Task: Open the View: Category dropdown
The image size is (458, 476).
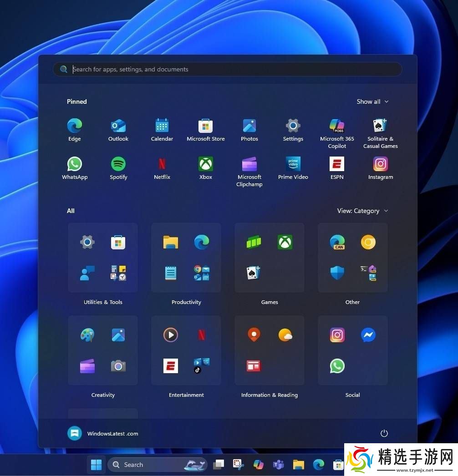Action: coord(362,211)
